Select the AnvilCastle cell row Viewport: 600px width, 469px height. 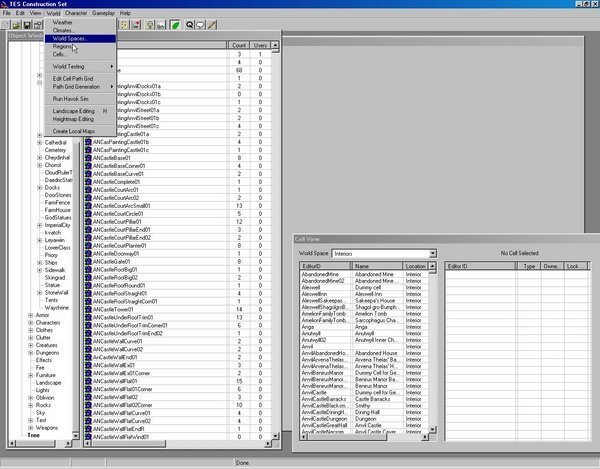click(364, 392)
